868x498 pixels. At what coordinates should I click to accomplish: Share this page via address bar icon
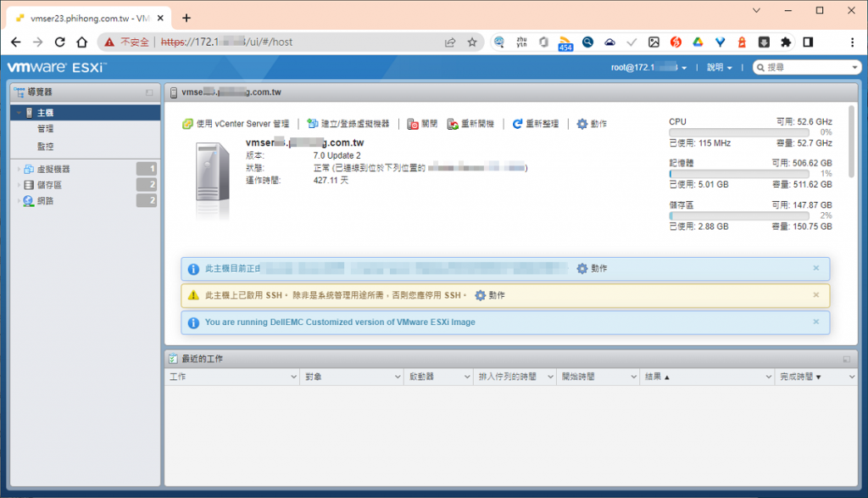point(450,42)
